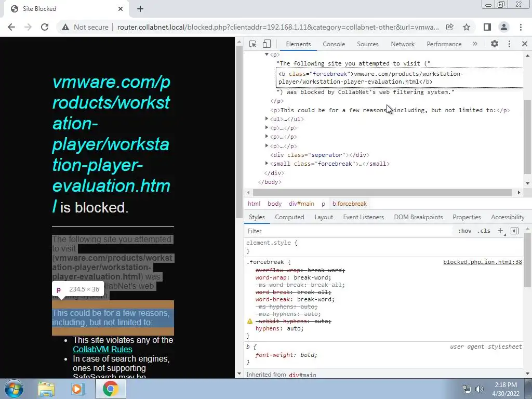Open Windows Media Player from taskbar
This screenshot has height=399, width=532.
77,389
